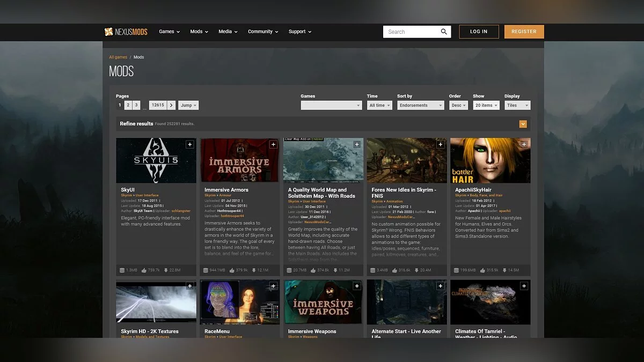Click plus icon on Climates Of Tamriel thumbnail
Viewport: 644px width, 362px height.
point(524,286)
